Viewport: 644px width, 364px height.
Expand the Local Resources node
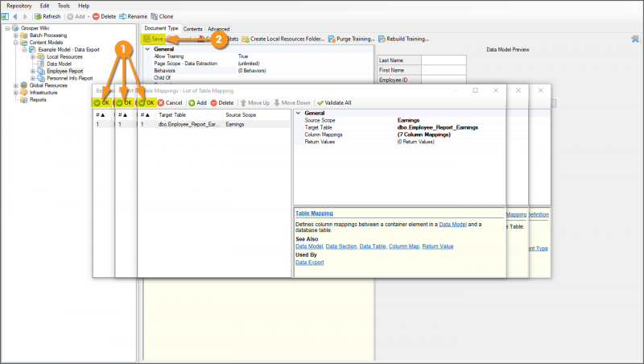click(33, 56)
